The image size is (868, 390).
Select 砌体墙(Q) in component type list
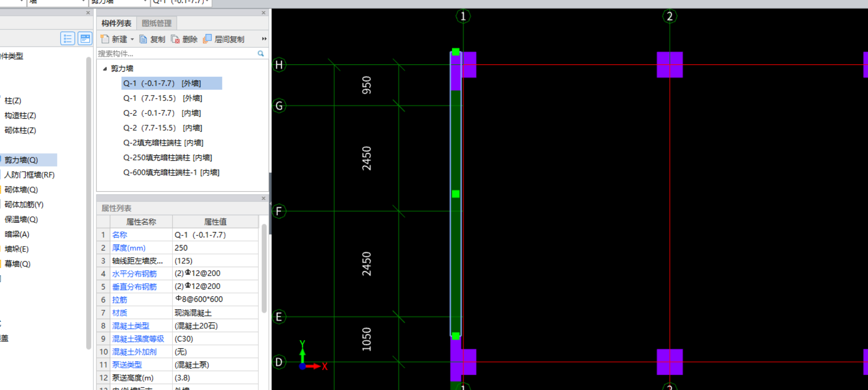pos(21,190)
